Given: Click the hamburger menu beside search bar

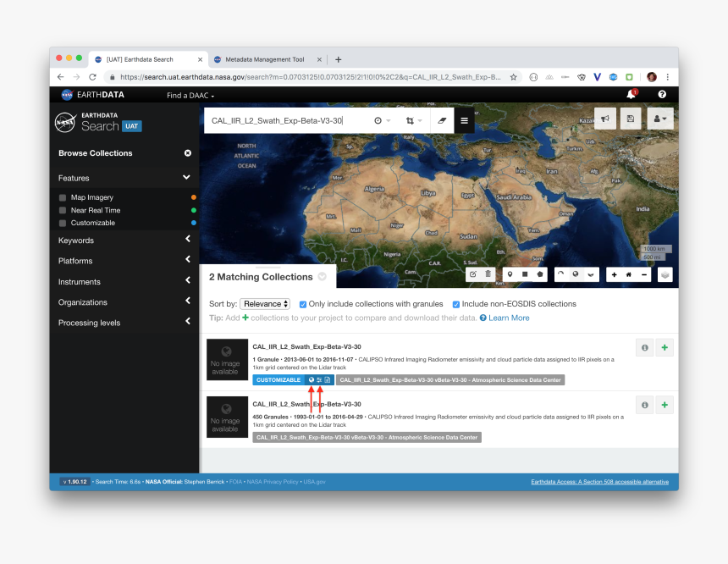Looking at the screenshot, I should [x=464, y=120].
